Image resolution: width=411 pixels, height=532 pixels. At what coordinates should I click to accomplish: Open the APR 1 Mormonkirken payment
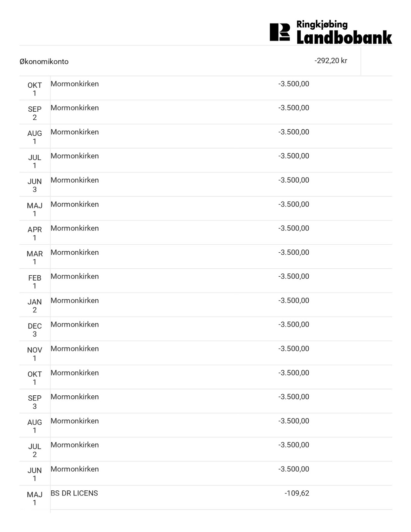74,228
